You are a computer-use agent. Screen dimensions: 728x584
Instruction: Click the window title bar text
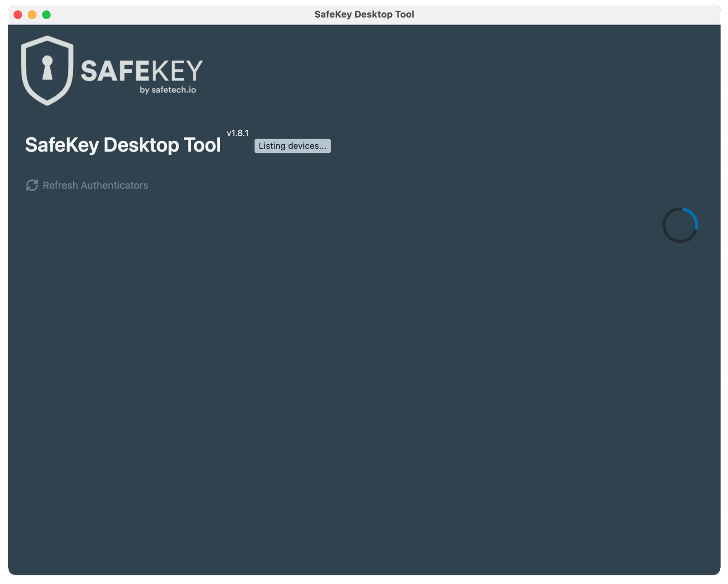pyautogui.click(x=364, y=15)
